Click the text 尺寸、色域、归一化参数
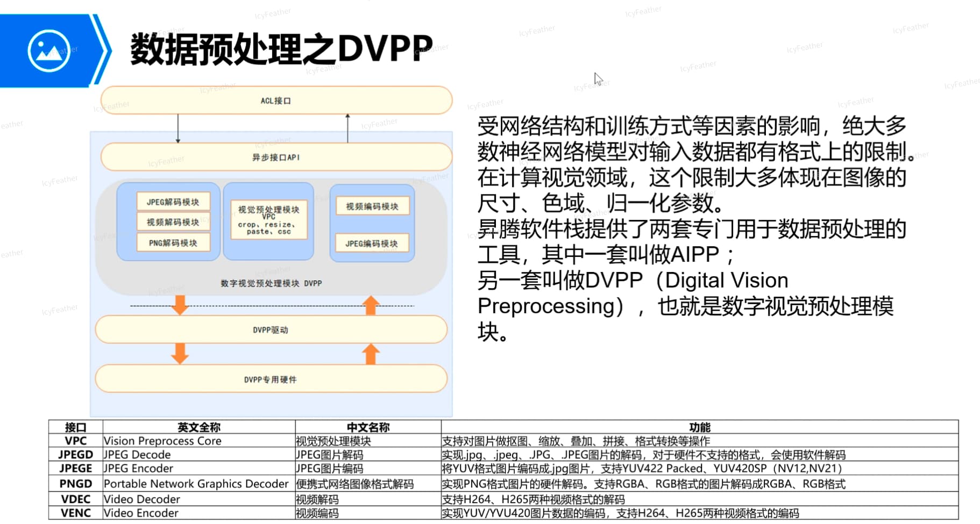The image size is (980, 524). click(601, 203)
